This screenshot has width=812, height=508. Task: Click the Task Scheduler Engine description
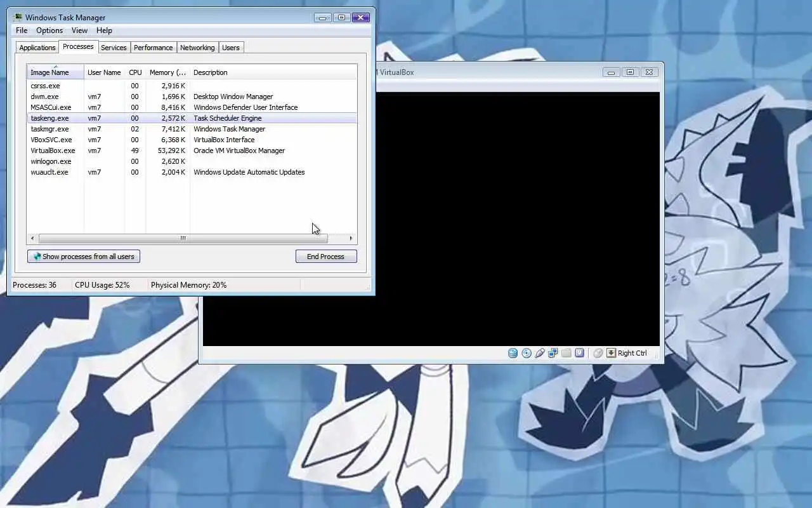pyautogui.click(x=227, y=118)
